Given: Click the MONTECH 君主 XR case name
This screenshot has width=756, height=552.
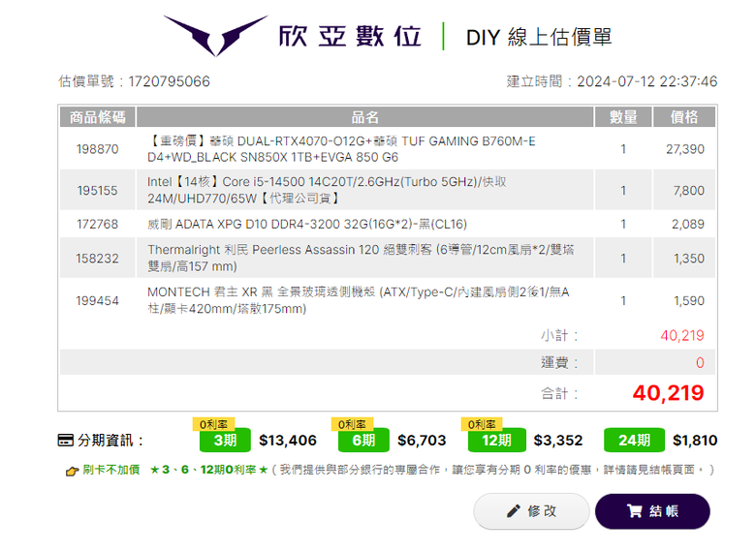Looking at the screenshot, I should point(359,300).
